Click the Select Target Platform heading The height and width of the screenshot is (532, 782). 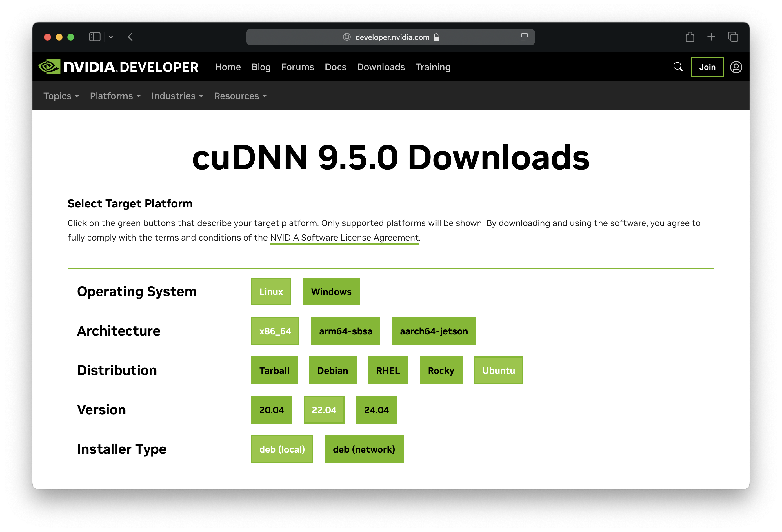(130, 204)
